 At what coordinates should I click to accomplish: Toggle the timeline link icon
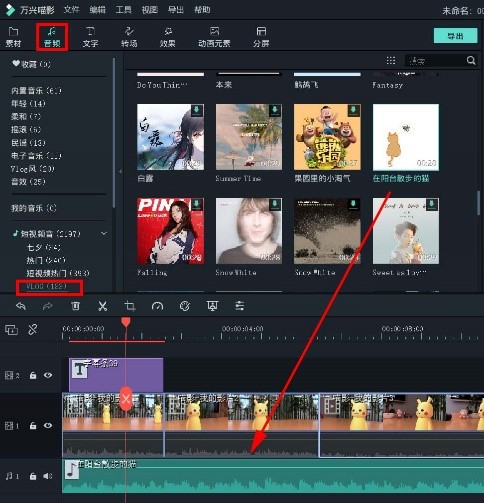33,330
